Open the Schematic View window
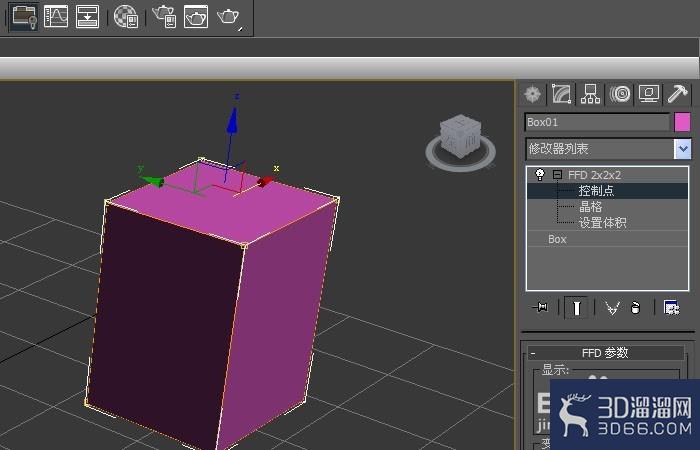Screen dimensions: 700x450 point(88,17)
